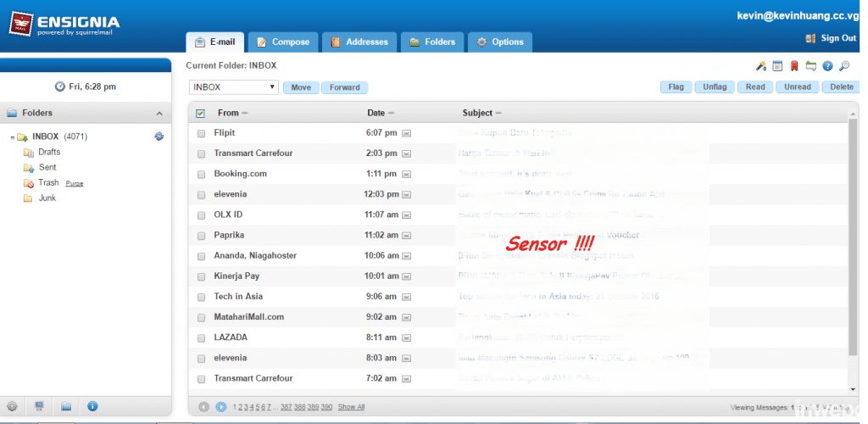
Task: Click the gear settings icon in bottom sidebar
Action: click(x=12, y=406)
